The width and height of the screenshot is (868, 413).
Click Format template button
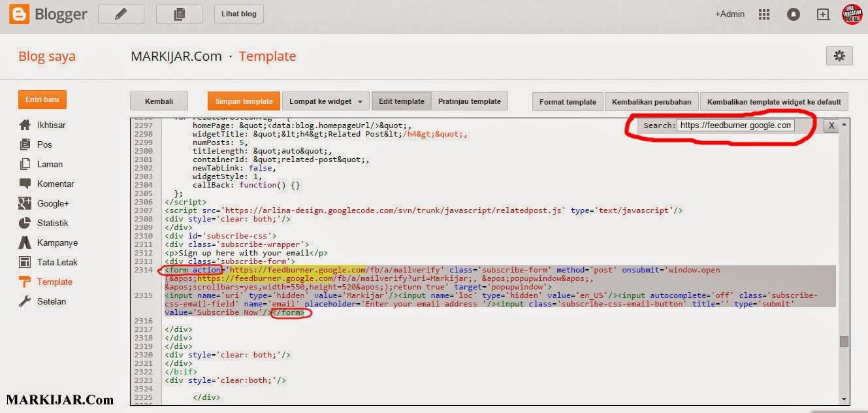(x=568, y=101)
